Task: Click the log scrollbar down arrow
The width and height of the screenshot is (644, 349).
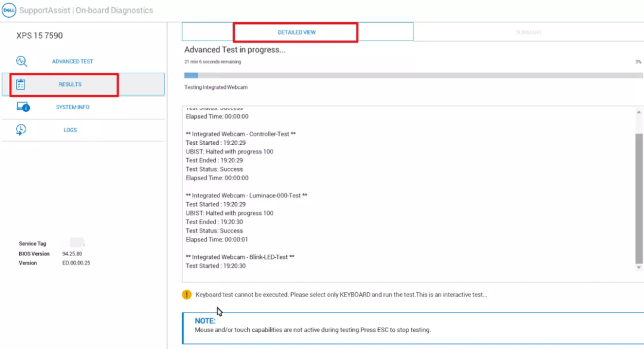Action: pyautogui.click(x=639, y=268)
